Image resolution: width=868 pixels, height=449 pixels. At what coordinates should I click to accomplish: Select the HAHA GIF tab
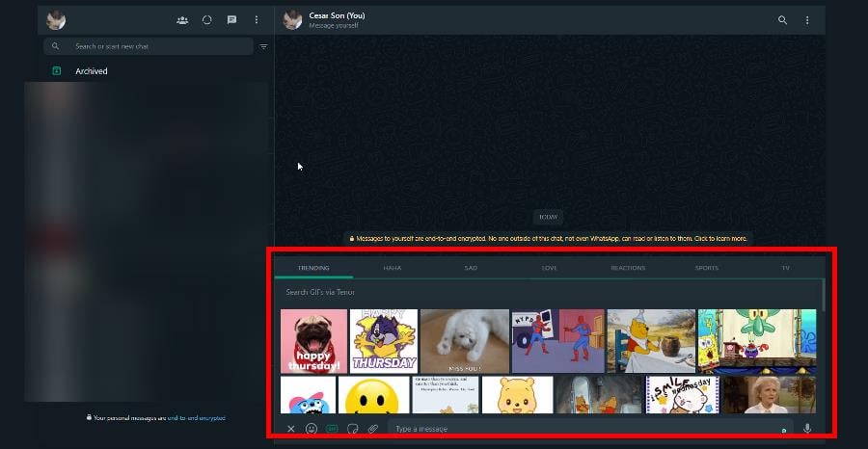point(393,268)
